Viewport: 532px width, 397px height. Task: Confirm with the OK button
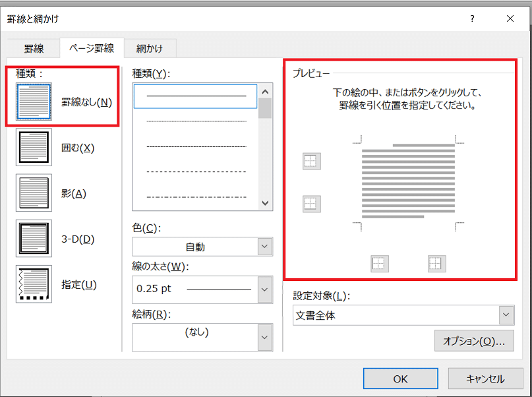coord(400,379)
